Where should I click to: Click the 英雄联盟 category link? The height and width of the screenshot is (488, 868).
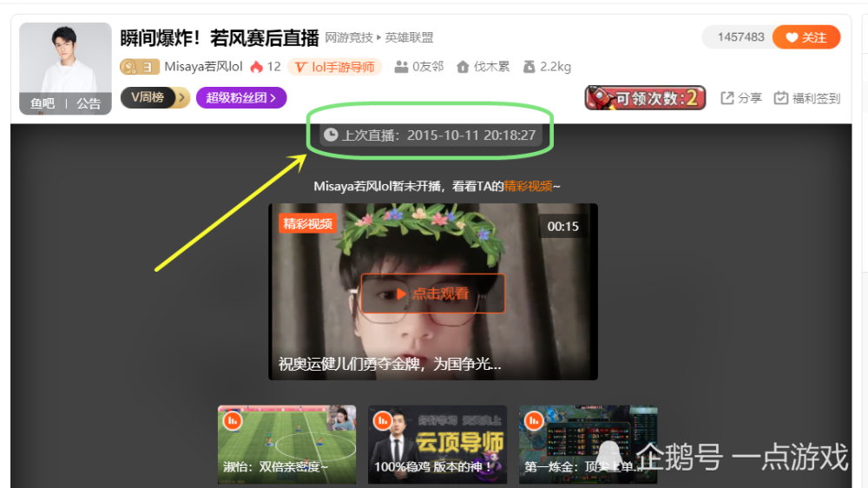409,37
